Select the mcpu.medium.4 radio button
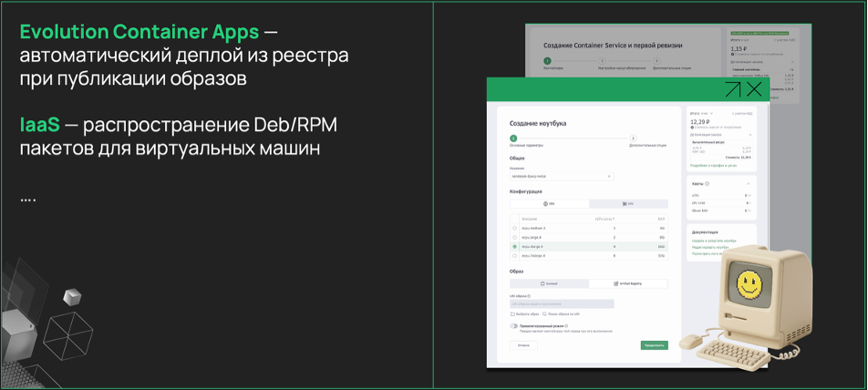This screenshot has width=868, height=390. pyautogui.click(x=514, y=228)
